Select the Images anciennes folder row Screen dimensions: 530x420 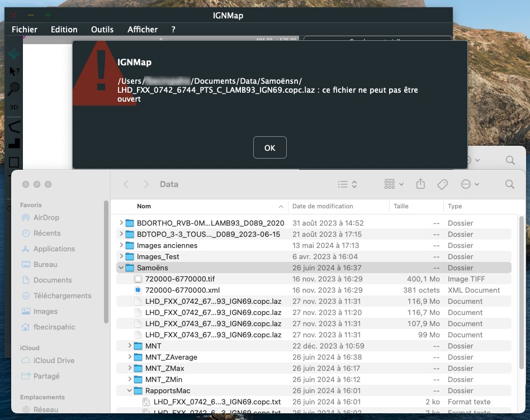tap(314, 245)
